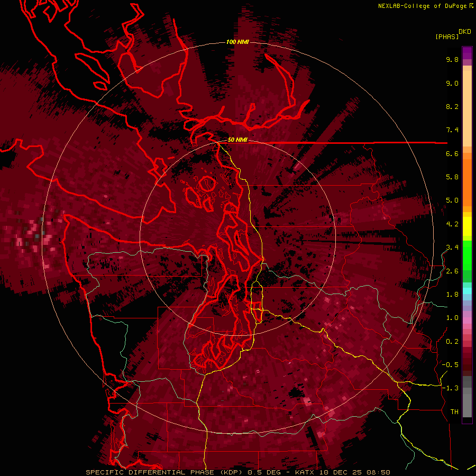The image size is (476, 476).
Task: Click the -1.3 color scale value
Action: click(x=450, y=388)
